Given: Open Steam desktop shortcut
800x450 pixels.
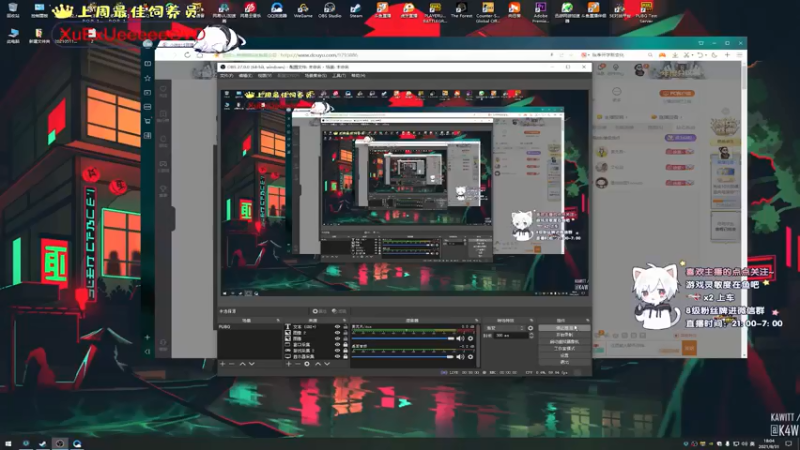Looking at the screenshot, I should pyautogui.click(x=356, y=10).
